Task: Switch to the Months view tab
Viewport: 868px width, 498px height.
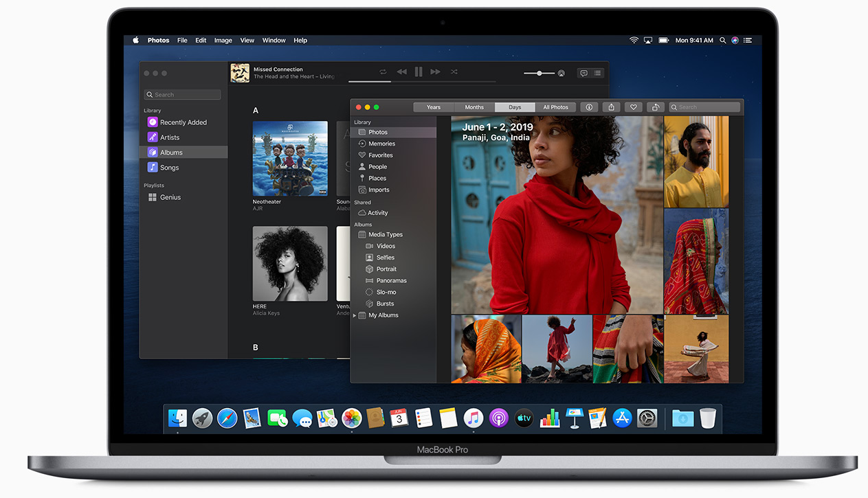Action: point(474,107)
